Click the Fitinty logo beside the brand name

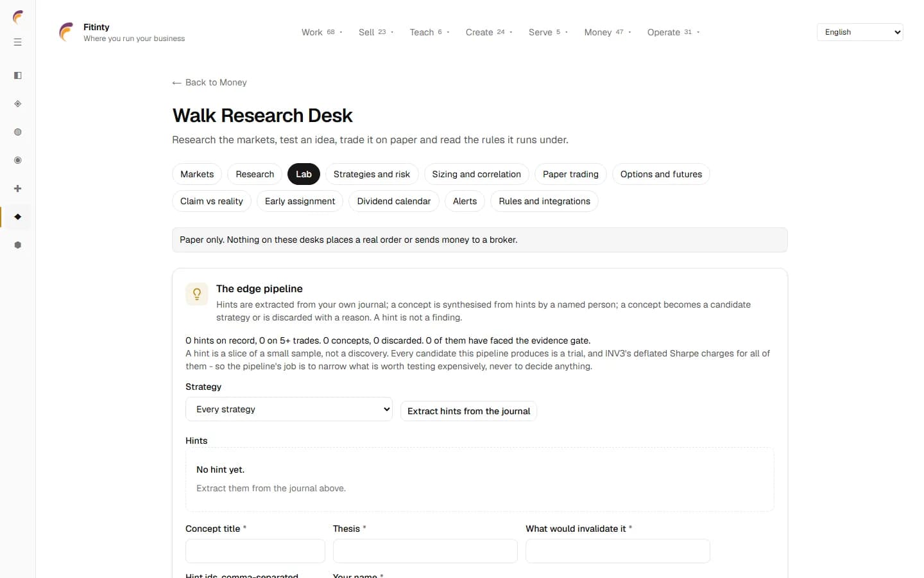(x=66, y=32)
